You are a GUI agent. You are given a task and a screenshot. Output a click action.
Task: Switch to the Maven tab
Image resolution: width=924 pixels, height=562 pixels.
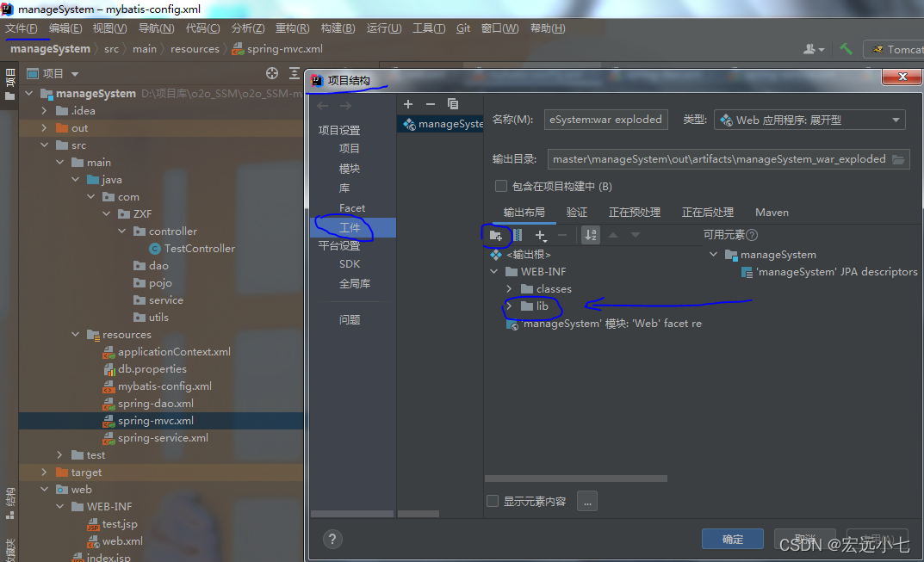click(772, 212)
